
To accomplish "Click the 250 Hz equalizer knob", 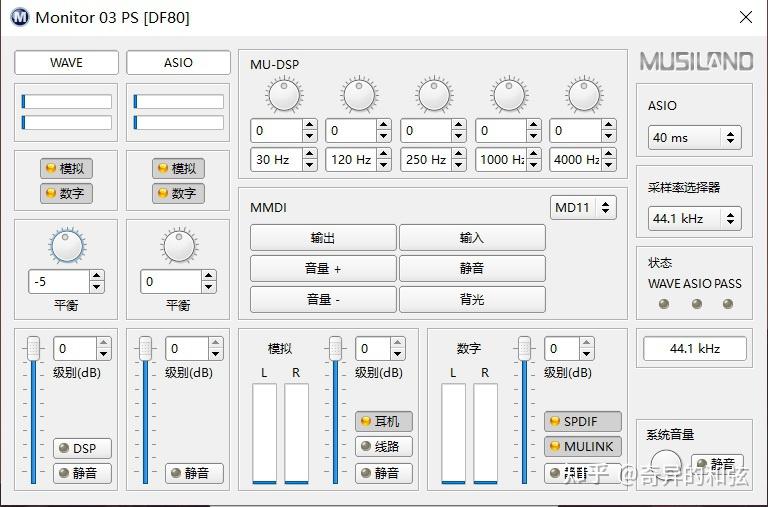I will coord(434,96).
